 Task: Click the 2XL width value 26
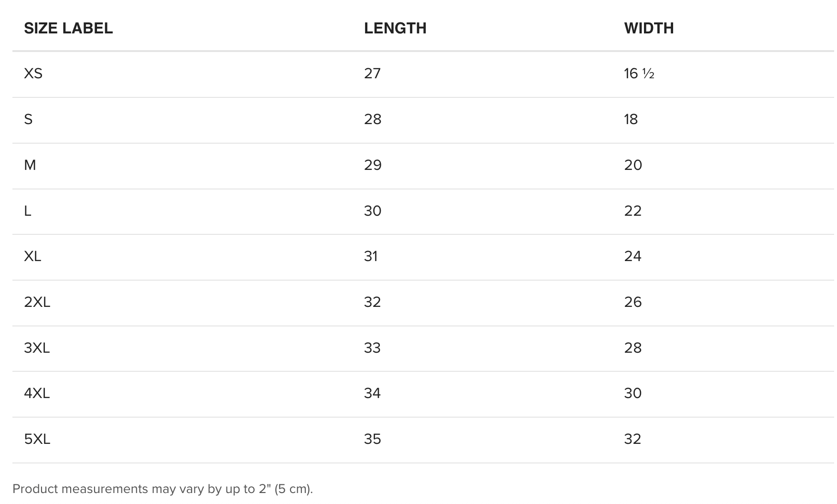pyautogui.click(x=633, y=302)
